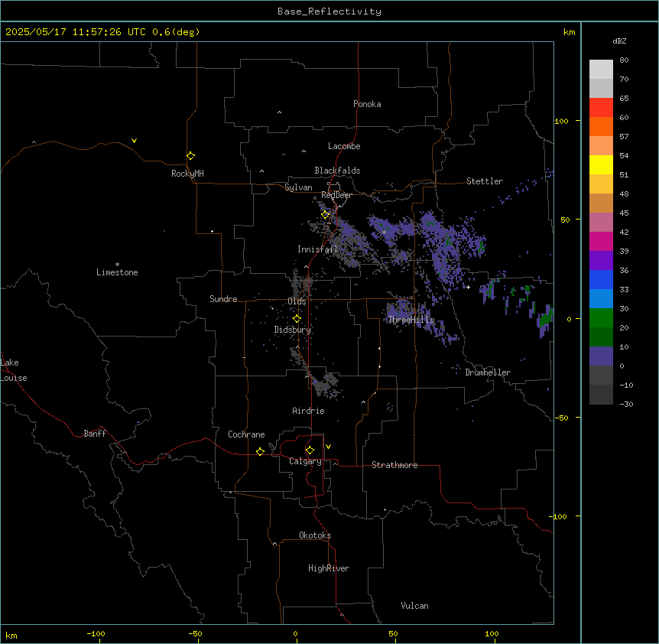Click the -100 tick on the bottom axis
This screenshot has width=659, height=644.
(96, 633)
